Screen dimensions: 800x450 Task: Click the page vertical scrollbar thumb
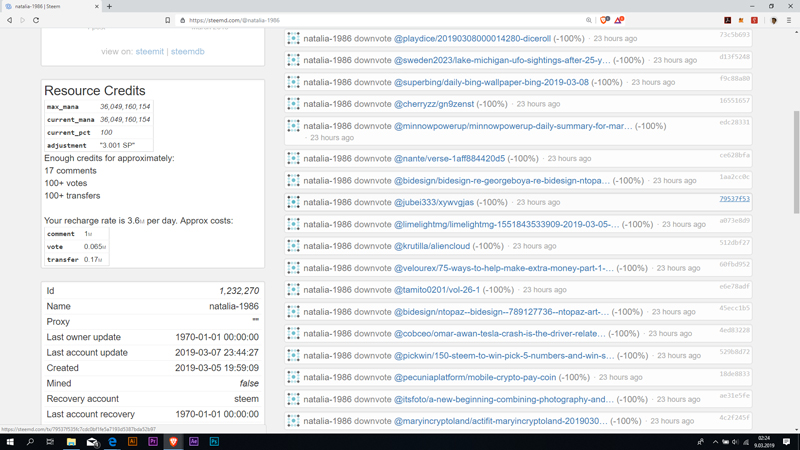pos(796,162)
